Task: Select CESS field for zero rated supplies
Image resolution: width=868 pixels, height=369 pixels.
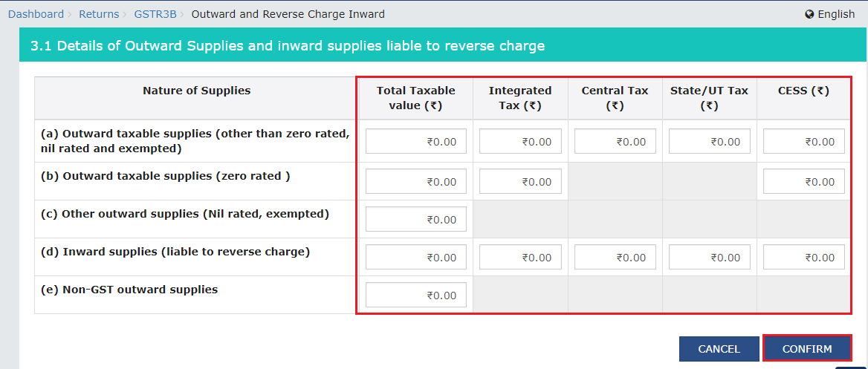Action: coord(804,181)
